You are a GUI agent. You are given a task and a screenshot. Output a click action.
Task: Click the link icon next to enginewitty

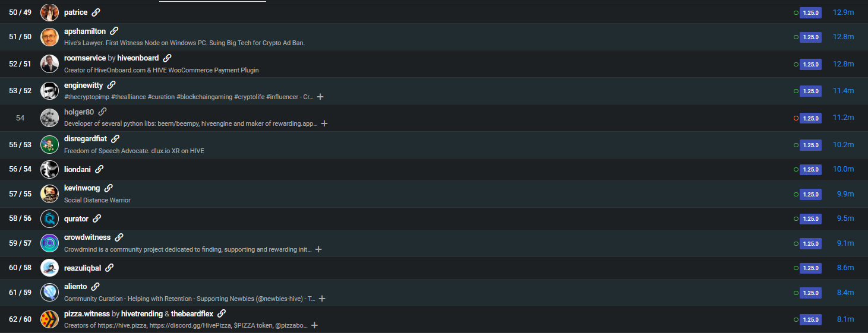pos(111,85)
